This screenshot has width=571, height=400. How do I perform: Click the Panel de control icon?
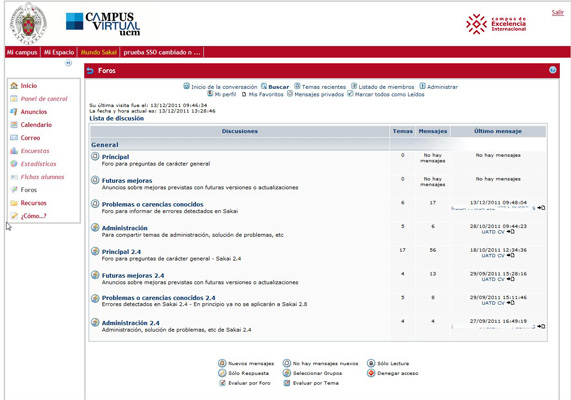pos(14,99)
